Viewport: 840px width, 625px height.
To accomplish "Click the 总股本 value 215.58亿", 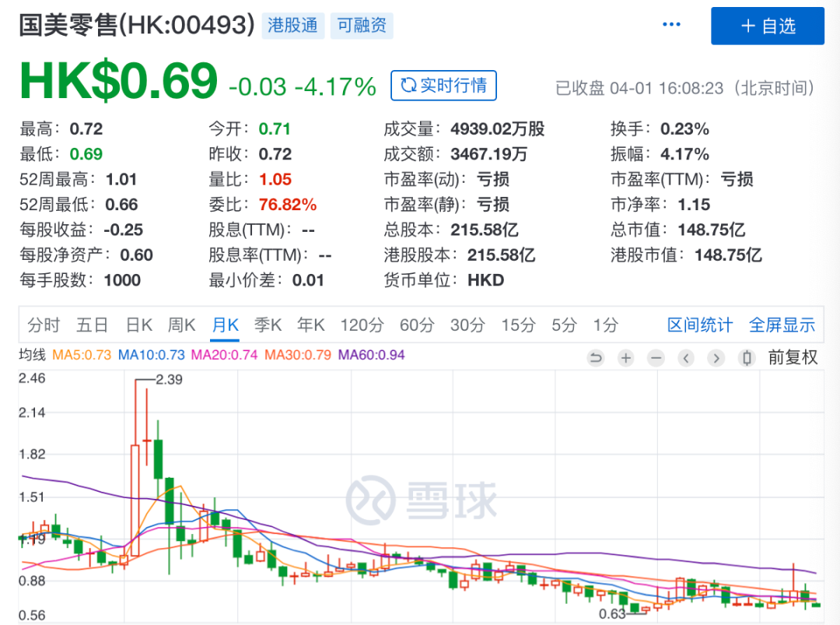I will coord(485,230).
